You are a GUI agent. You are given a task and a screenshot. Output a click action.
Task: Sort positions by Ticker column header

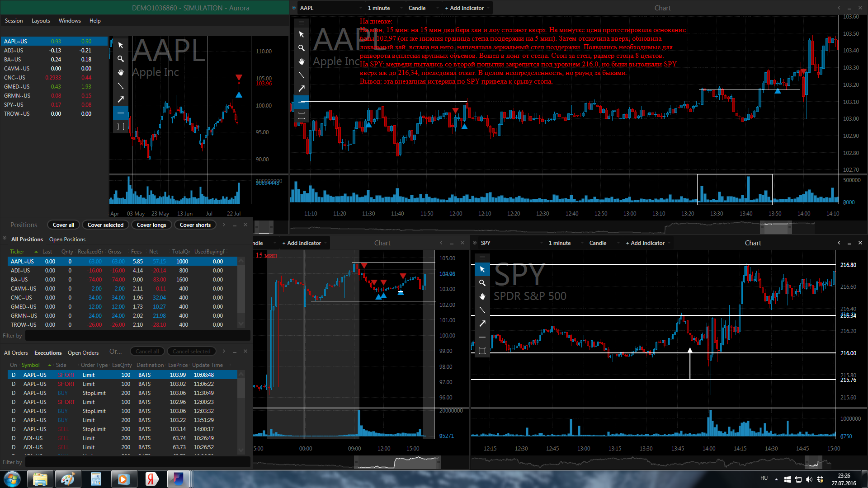click(17, 252)
